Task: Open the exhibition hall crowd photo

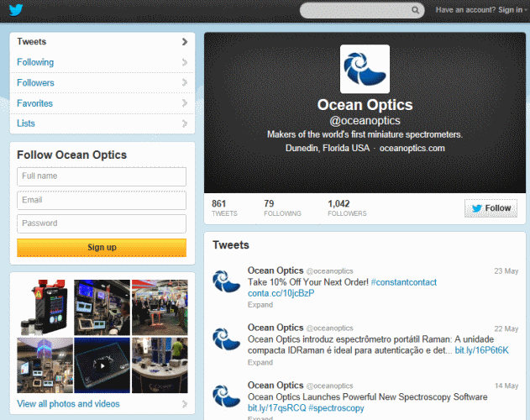Action: tap(160, 307)
